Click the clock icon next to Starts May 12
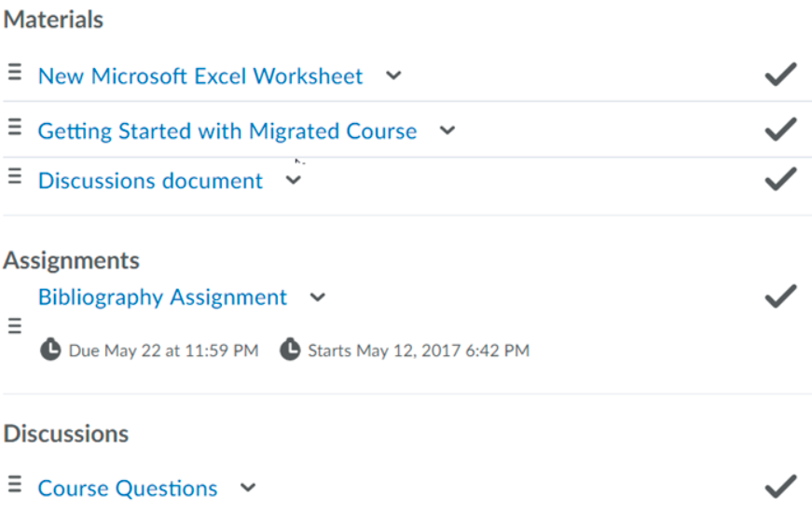The width and height of the screenshot is (812, 524). pos(290,350)
